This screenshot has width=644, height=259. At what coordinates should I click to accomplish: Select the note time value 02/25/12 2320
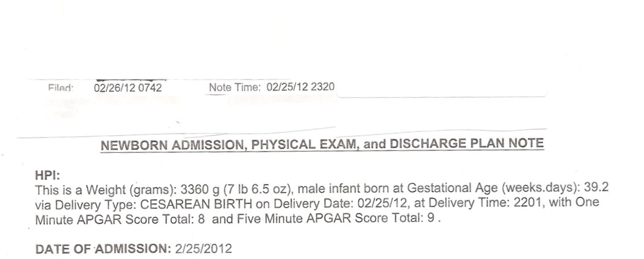coord(301,87)
